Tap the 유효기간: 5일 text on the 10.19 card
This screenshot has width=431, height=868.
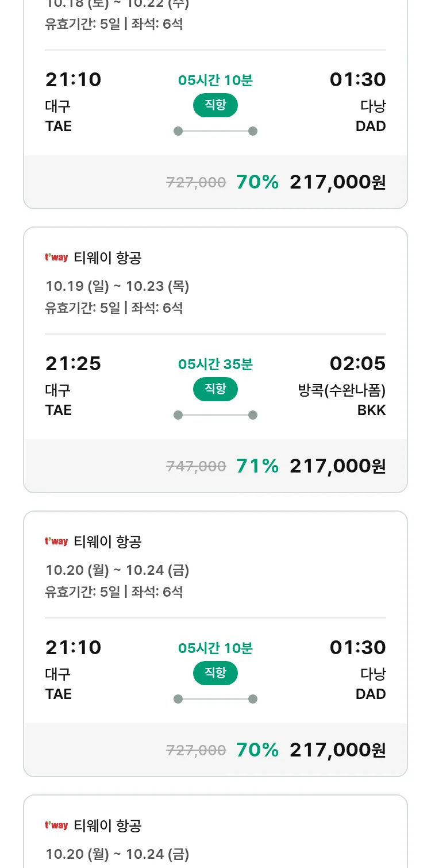83,308
